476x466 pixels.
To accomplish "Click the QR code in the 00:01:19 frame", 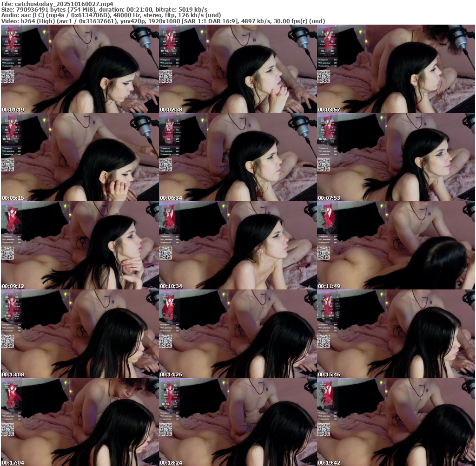I will (7, 77).
